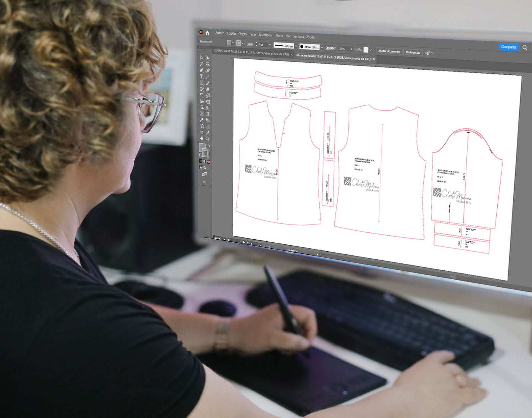
Task: Select the Lasso tool
Action: click(208, 64)
